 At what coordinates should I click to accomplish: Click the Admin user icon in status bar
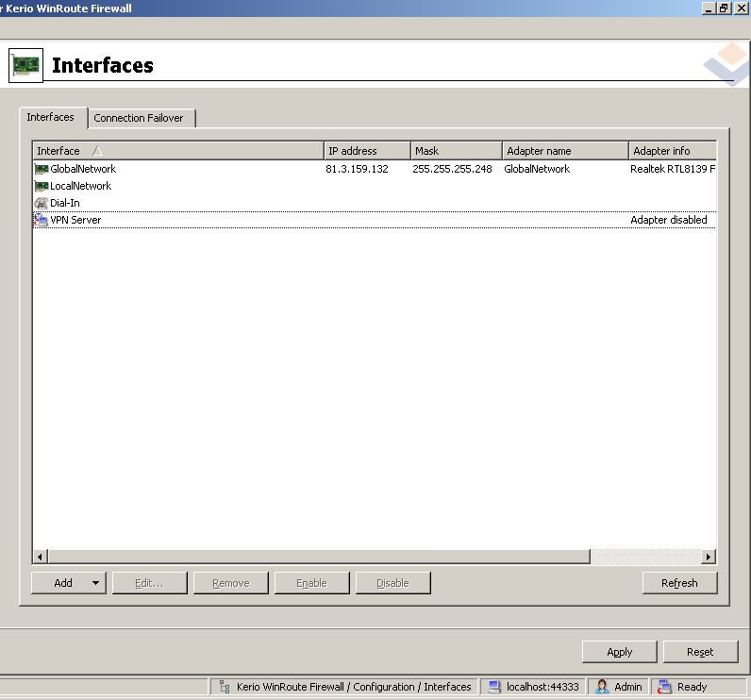[x=602, y=687]
